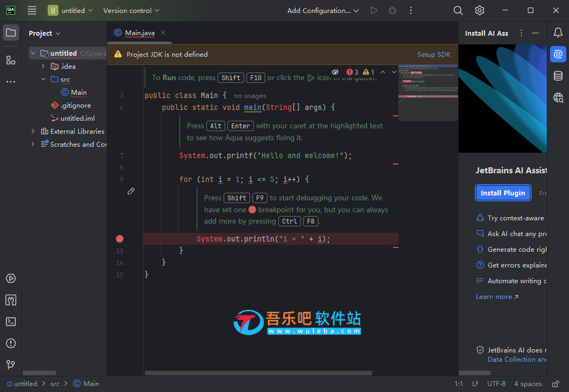Select the .gitignore file
The height and width of the screenshot is (392, 569).
[x=71, y=105]
